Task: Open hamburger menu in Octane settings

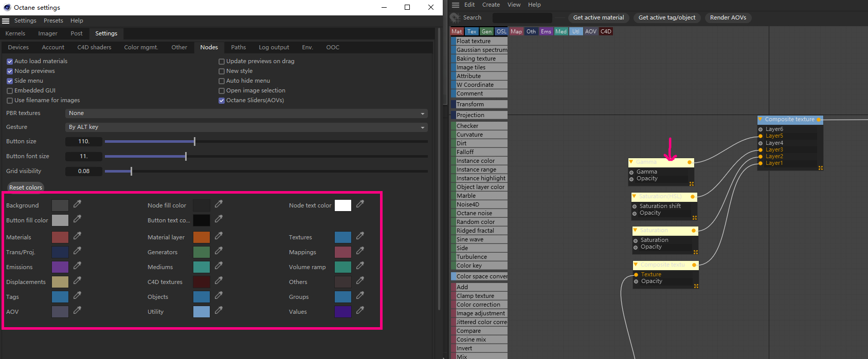Action: (6, 21)
